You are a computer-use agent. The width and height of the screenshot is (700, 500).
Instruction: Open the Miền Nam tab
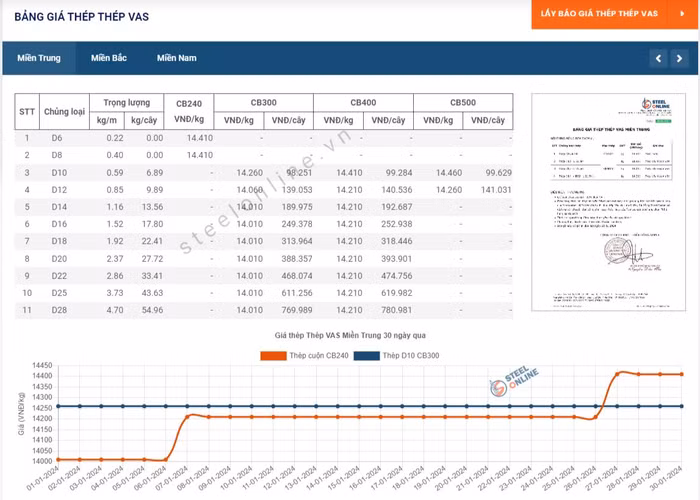click(176, 58)
